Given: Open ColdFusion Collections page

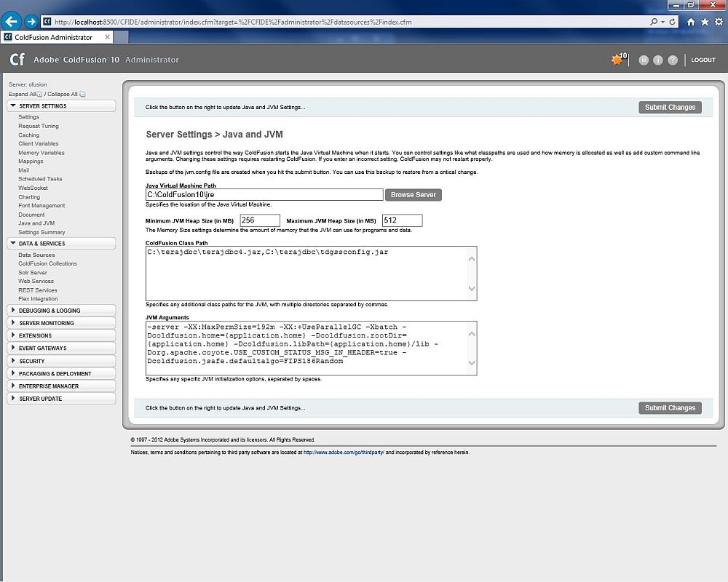Looking at the screenshot, I should (48, 263).
